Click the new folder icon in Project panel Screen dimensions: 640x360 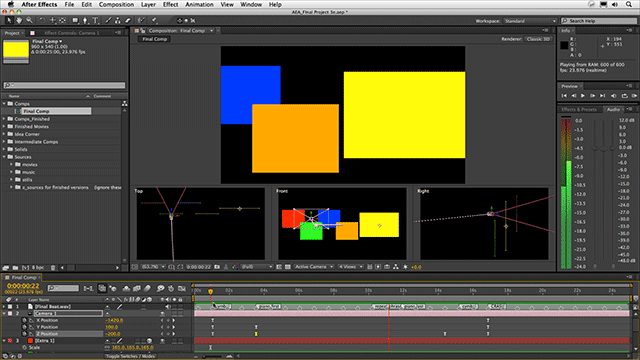tap(15, 268)
